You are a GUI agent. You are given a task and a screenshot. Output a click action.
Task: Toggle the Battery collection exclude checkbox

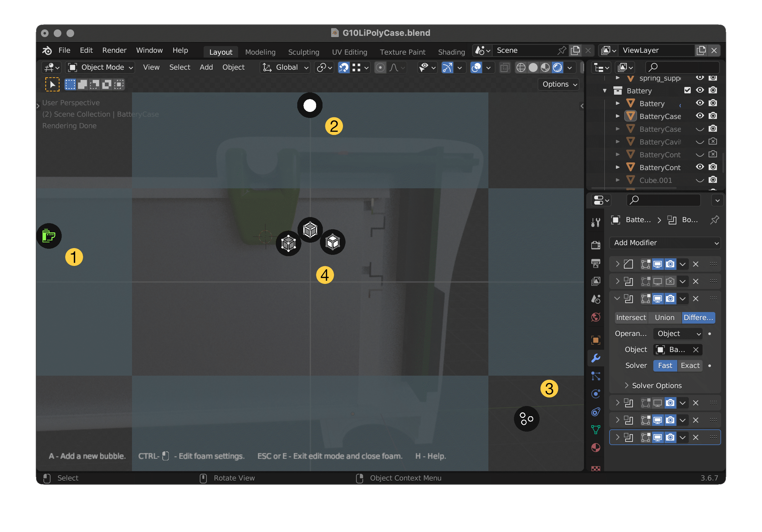(687, 90)
